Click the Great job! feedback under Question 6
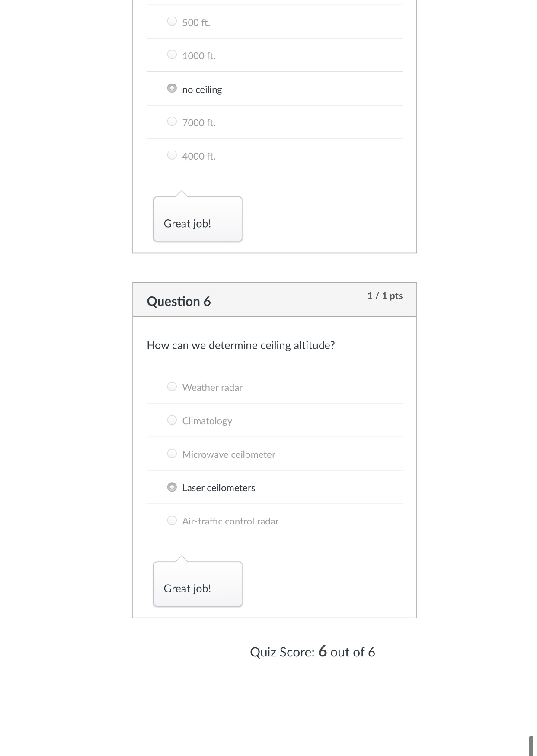The width and height of the screenshot is (537, 756). click(x=187, y=589)
